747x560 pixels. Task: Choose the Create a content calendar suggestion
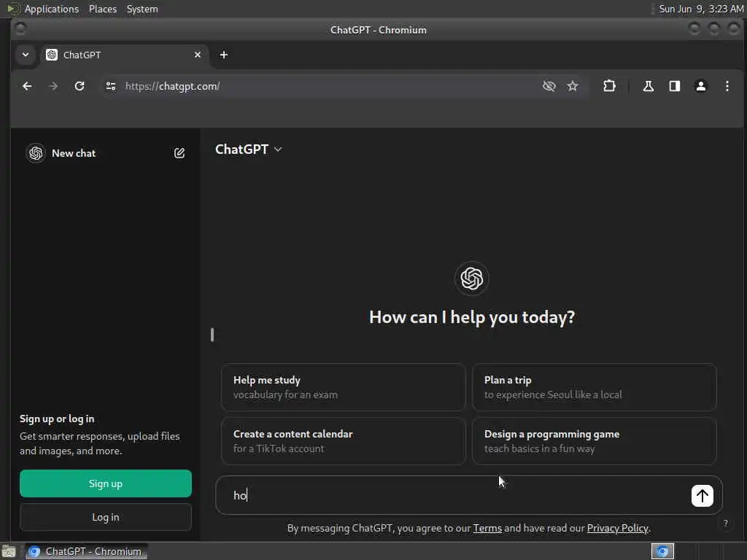point(343,441)
